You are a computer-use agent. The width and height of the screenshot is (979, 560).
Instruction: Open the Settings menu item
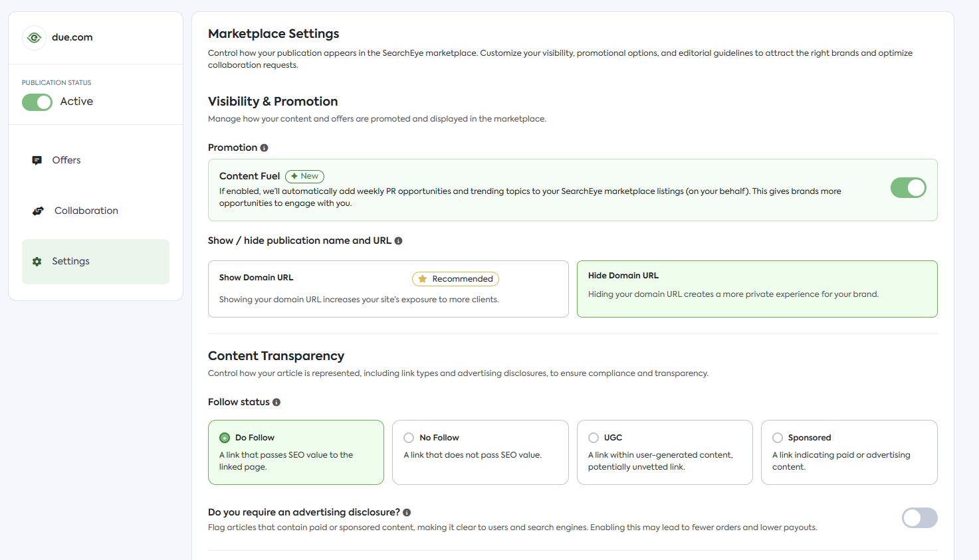click(x=96, y=262)
